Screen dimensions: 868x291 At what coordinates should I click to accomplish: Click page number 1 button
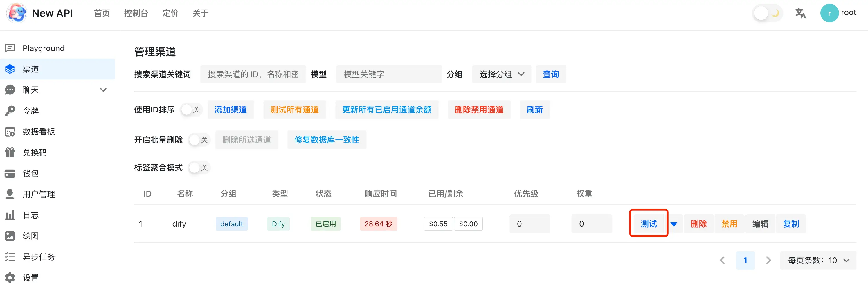pos(745,260)
